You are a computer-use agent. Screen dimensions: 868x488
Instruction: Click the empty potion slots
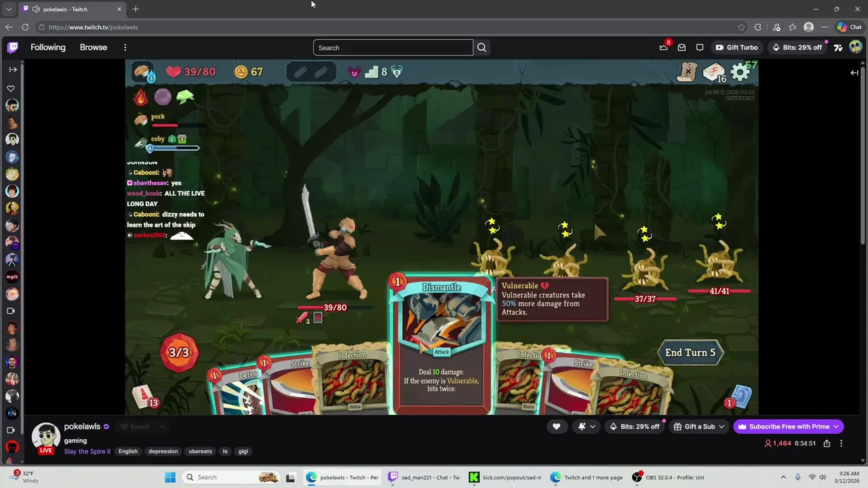[311, 72]
